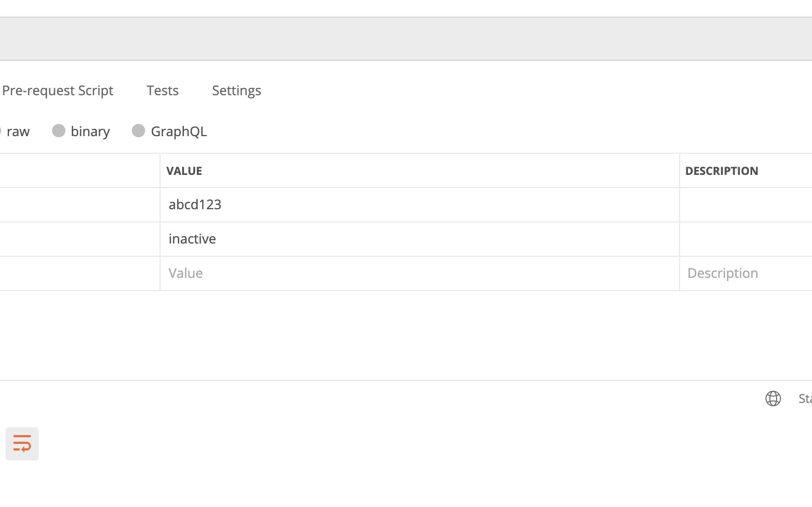
Task: Open the Pre-request Script tab
Action: pos(58,90)
